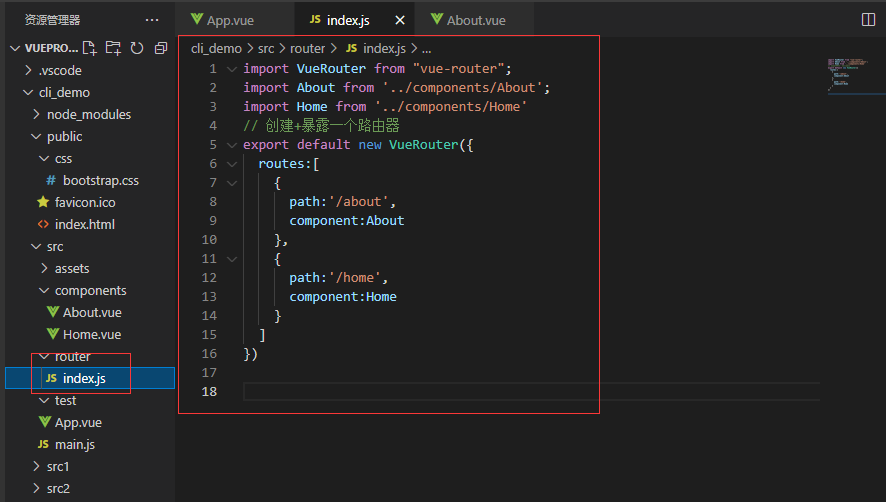This screenshot has height=502, width=886.
Task: Expand the src1 folder
Action: (x=36, y=466)
